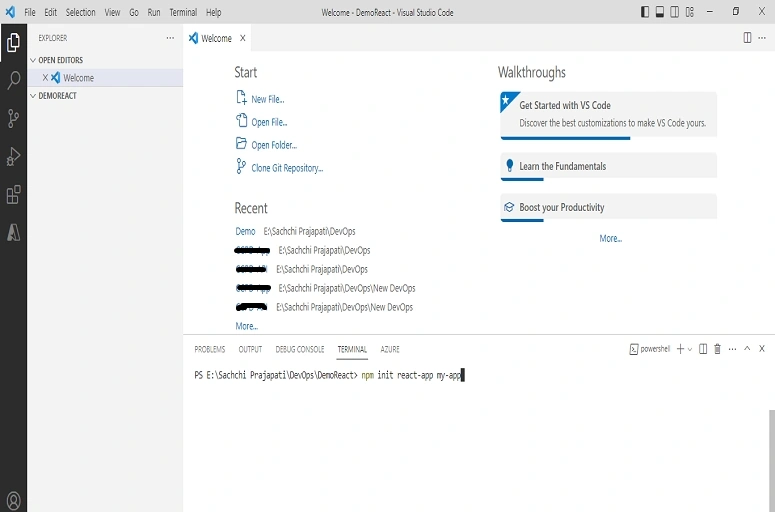Create a new terminal with plus icon
Screen dimensions: 775x512
pyautogui.click(x=680, y=349)
